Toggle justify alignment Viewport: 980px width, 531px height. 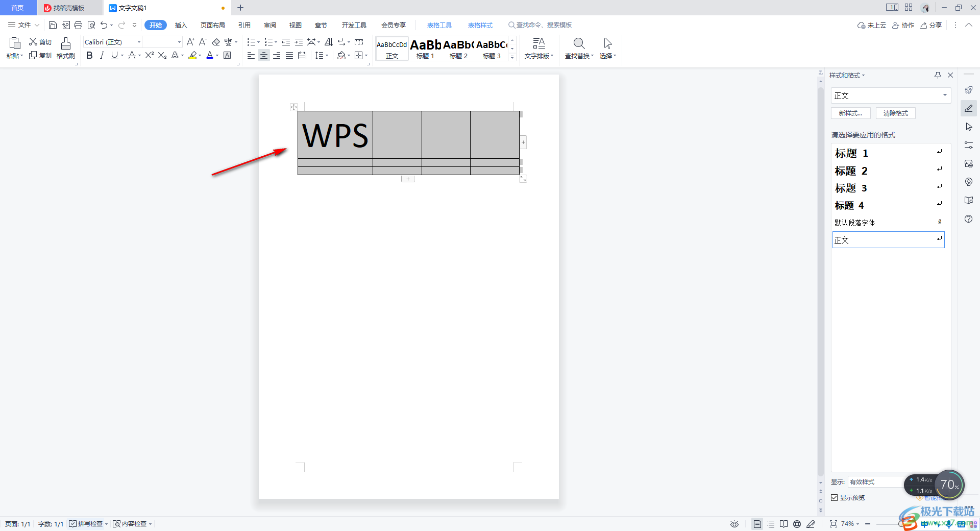coord(289,55)
